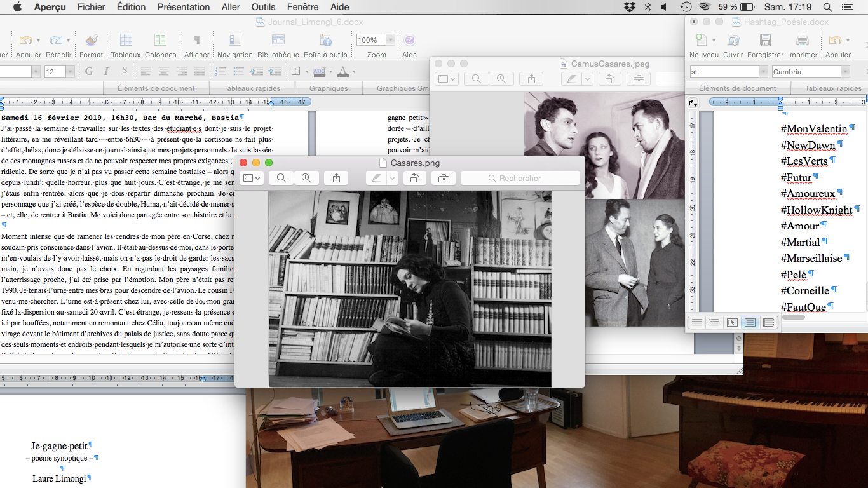Click Imprimer in Hashtag_Poésie window
This screenshot has height=488, width=868.
(x=803, y=41)
